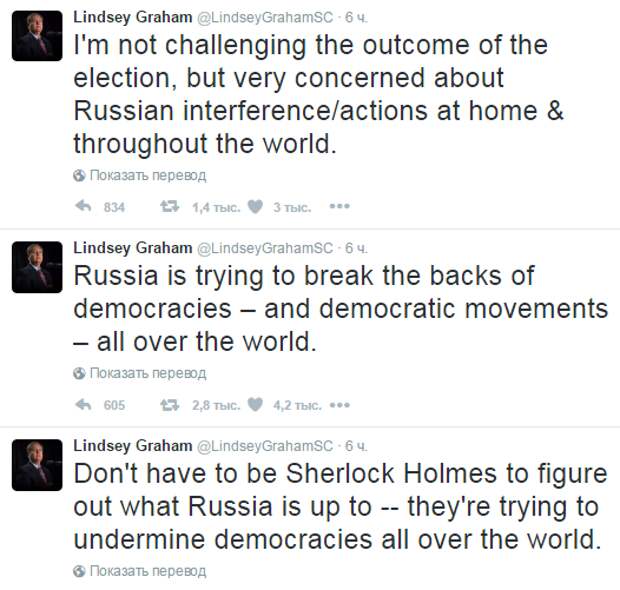Retweet the 'not challenging the outcome' tweet
620x590 pixels.
click(x=169, y=206)
